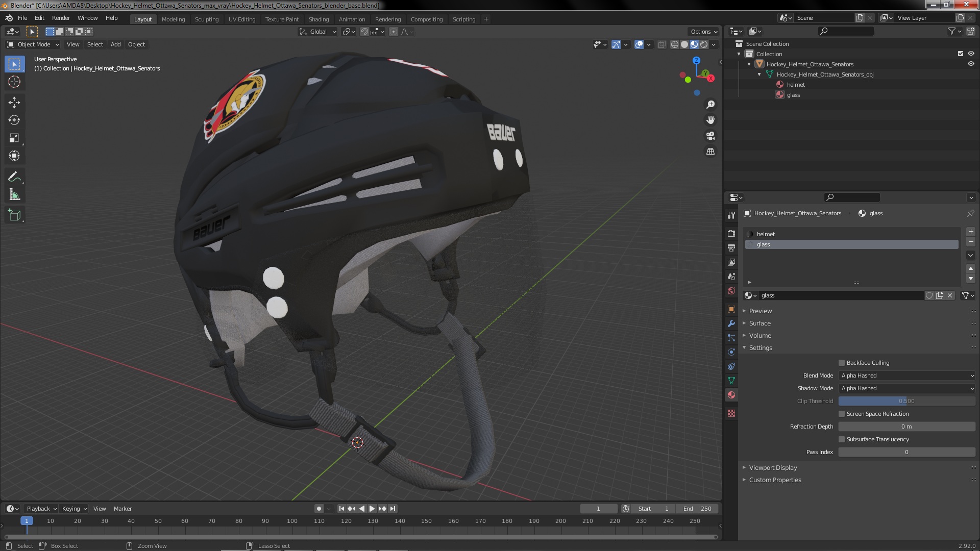Select the Add Cube tool
The height and width of the screenshot is (551, 980).
tap(14, 215)
